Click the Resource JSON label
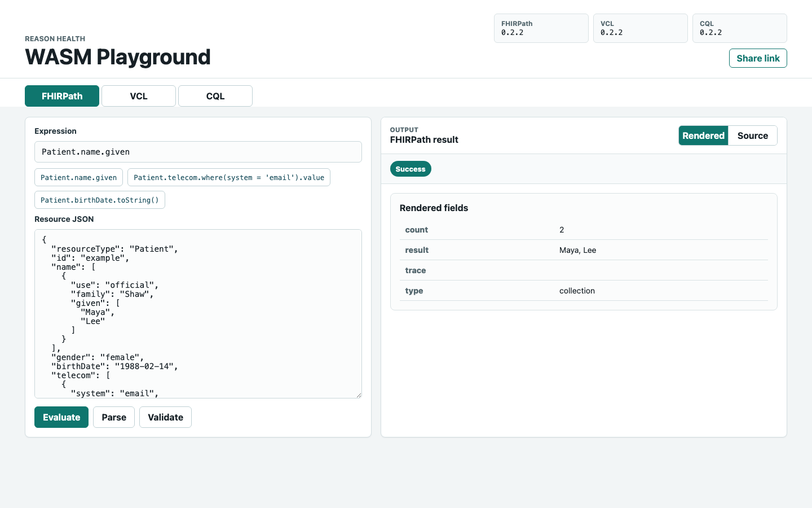The height and width of the screenshot is (508, 812). tap(64, 219)
